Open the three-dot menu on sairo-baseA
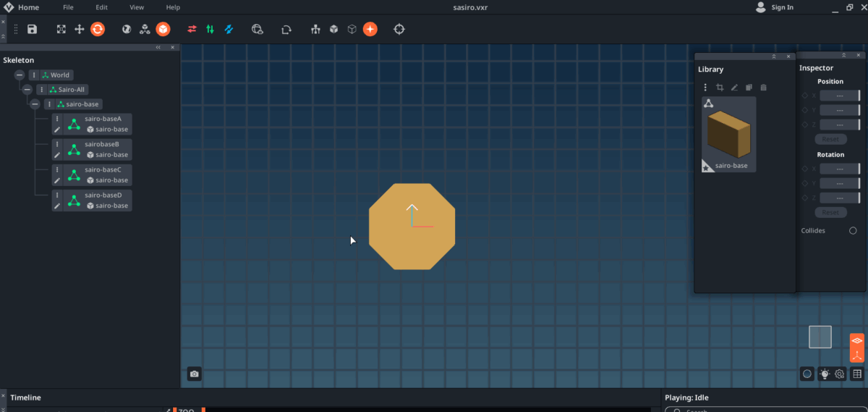The width and height of the screenshot is (868, 412). pos(57,119)
